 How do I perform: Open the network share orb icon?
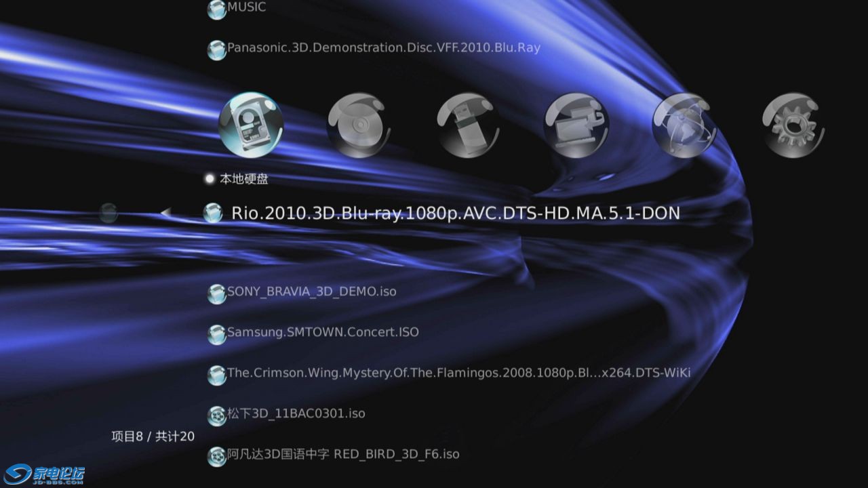[576, 125]
